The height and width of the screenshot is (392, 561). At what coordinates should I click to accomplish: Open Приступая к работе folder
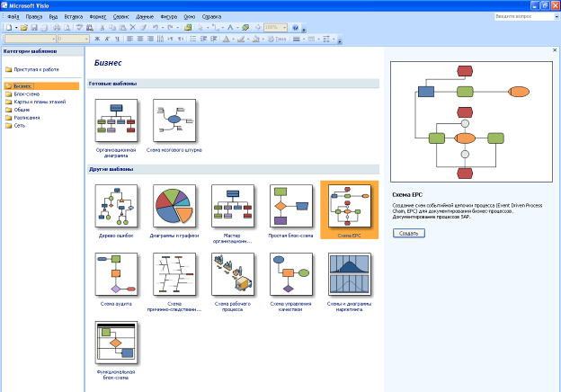coord(32,69)
